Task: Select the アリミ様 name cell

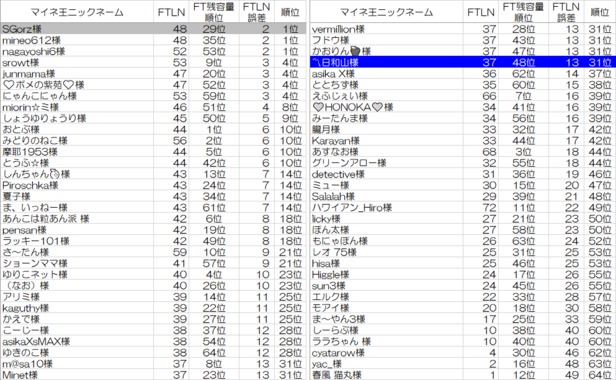Action: (x=77, y=297)
